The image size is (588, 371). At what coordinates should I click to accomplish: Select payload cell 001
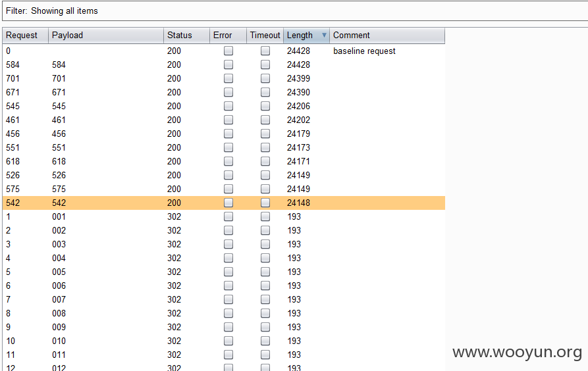pos(59,216)
